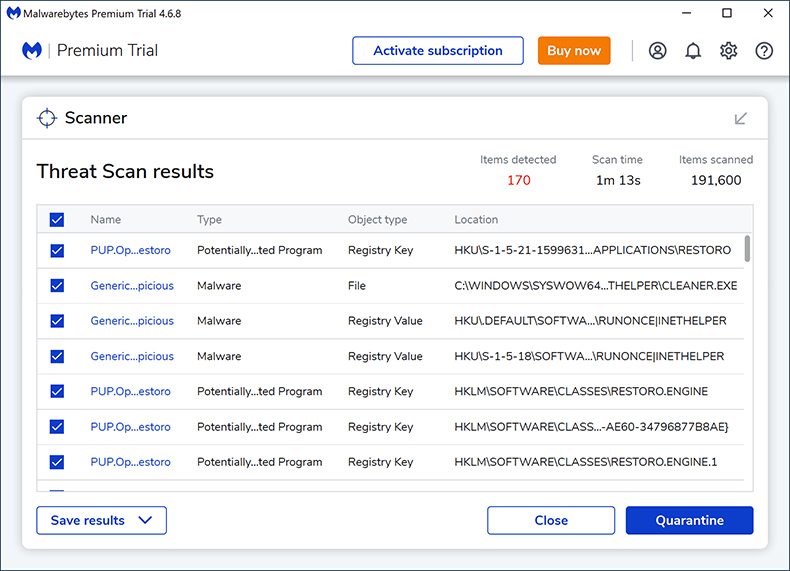Viewport: 790px width, 571px height.
Task: Click the C:\WINDOWS\SYSWOW64...CLEANER.EXE location
Action: click(596, 286)
